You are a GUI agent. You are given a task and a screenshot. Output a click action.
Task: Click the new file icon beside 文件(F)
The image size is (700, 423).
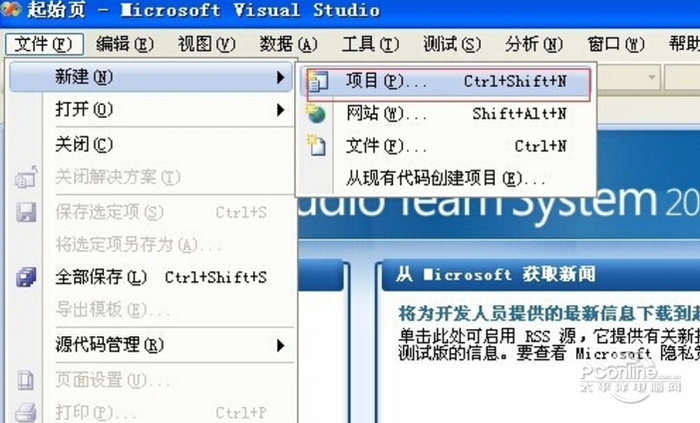click(x=317, y=145)
